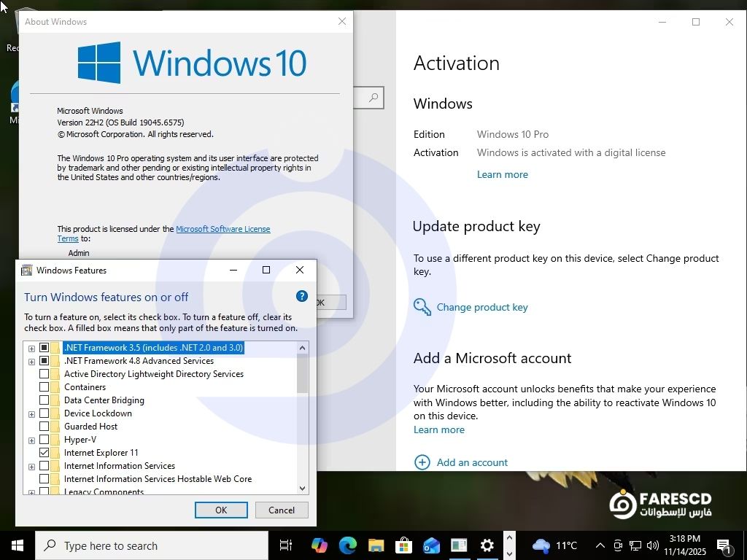Click the features list scrollbar down arrow
Image resolution: width=747 pixels, height=560 pixels.
302,488
